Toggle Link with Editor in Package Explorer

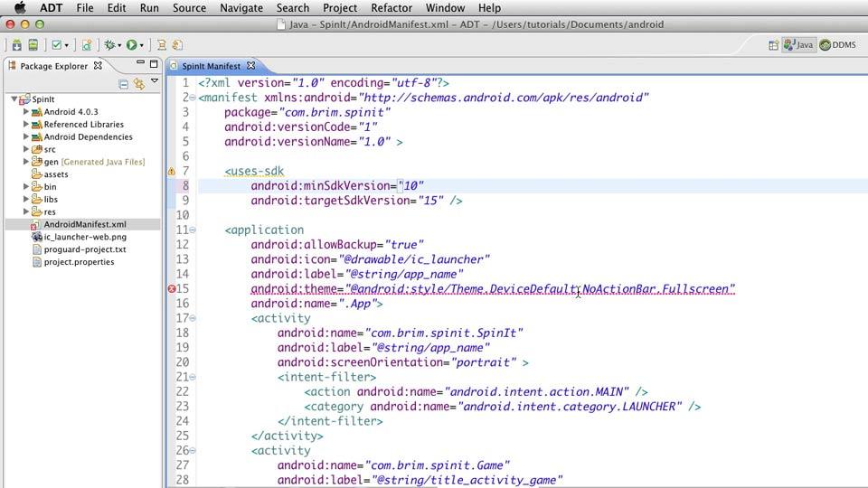(x=139, y=84)
